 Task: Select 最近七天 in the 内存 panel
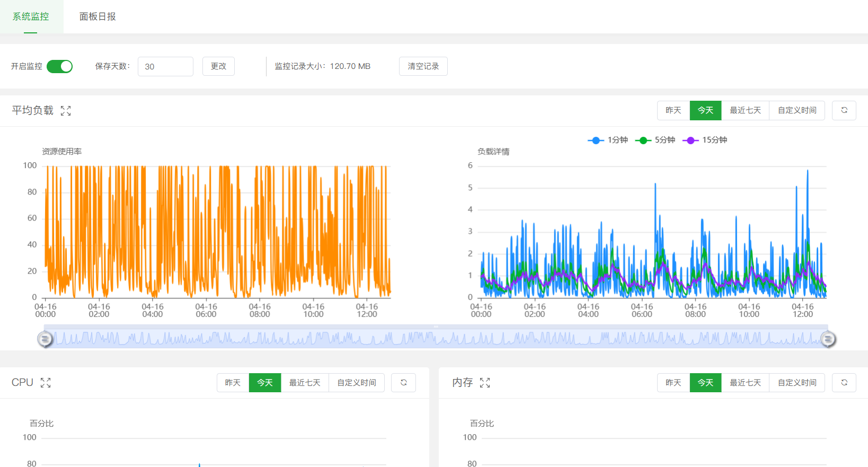coord(745,383)
